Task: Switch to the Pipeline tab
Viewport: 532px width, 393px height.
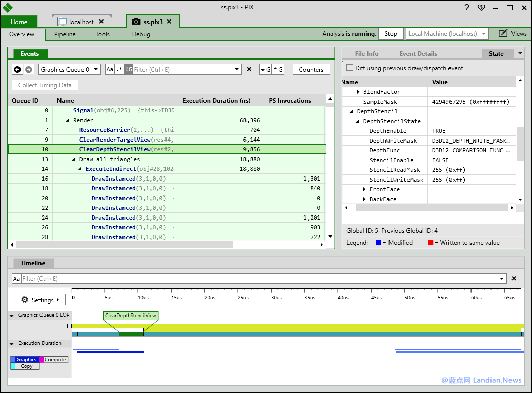Action: pyautogui.click(x=65, y=34)
